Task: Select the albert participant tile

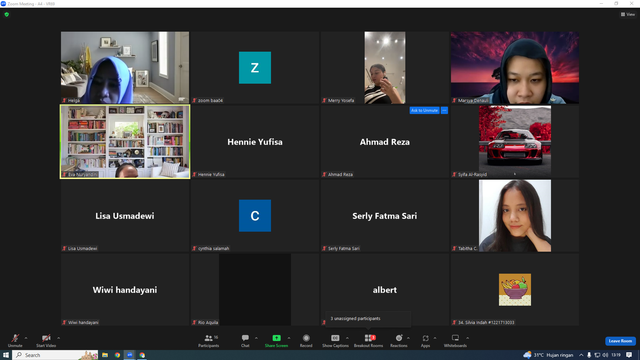Action: pos(384,289)
